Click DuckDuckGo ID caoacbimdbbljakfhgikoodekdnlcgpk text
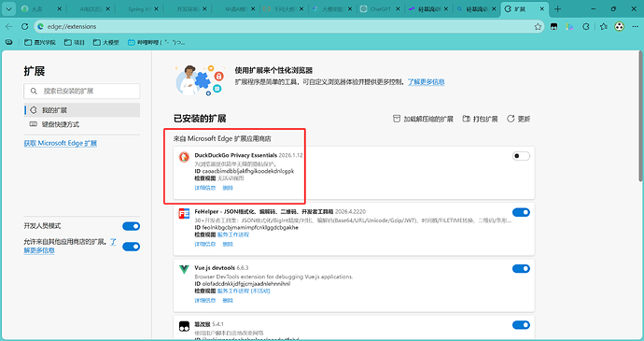The image size is (644, 341). tap(245, 171)
